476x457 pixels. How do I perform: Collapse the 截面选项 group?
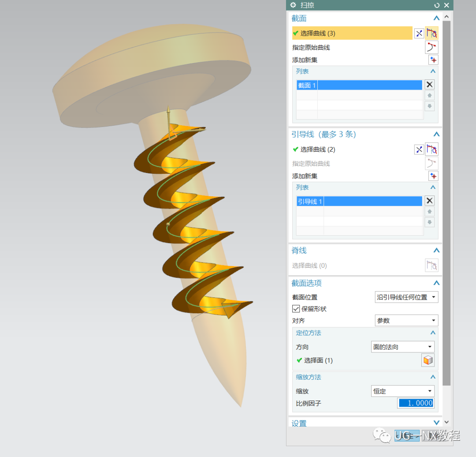point(436,283)
